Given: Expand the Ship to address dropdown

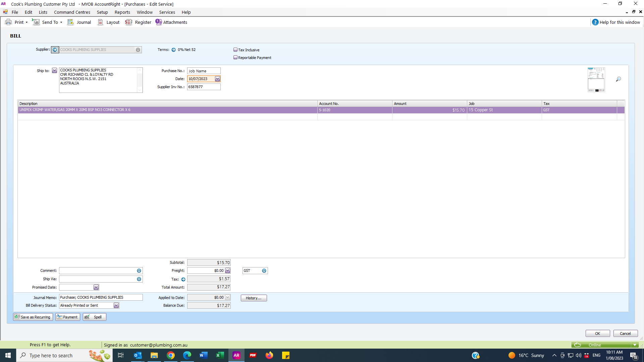Looking at the screenshot, I should point(54,71).
